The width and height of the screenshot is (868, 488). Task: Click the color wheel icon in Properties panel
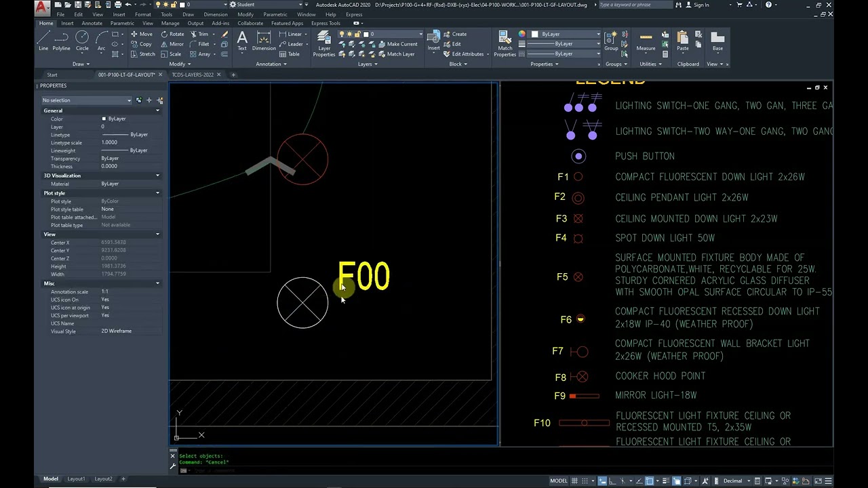click(521, 34)
